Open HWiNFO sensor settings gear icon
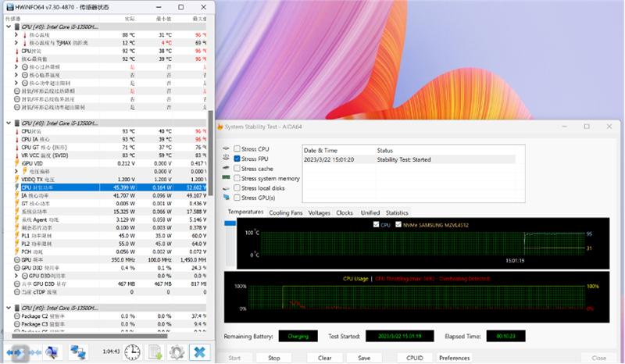625x364 pixels. (177, 352)
